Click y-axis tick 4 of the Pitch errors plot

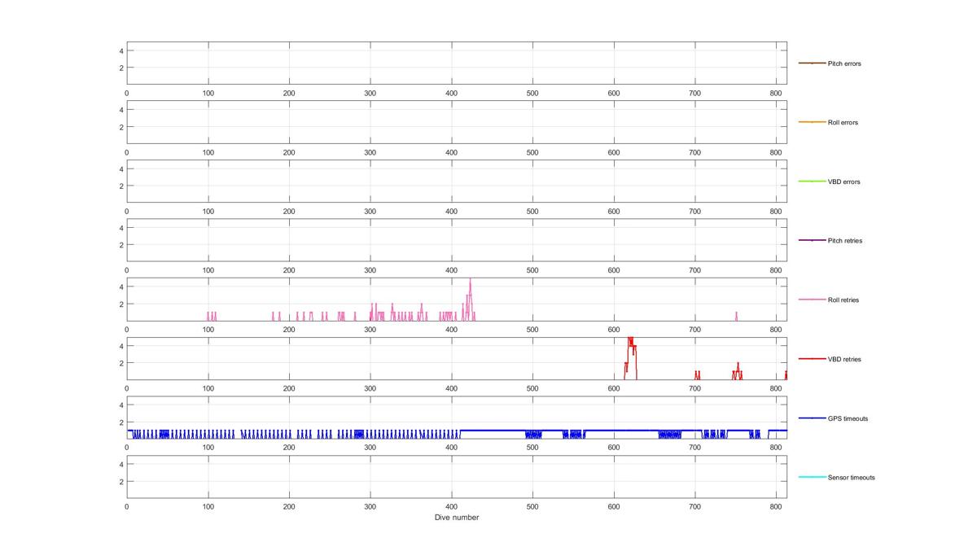pyautogui.click(x=120, y=50)
